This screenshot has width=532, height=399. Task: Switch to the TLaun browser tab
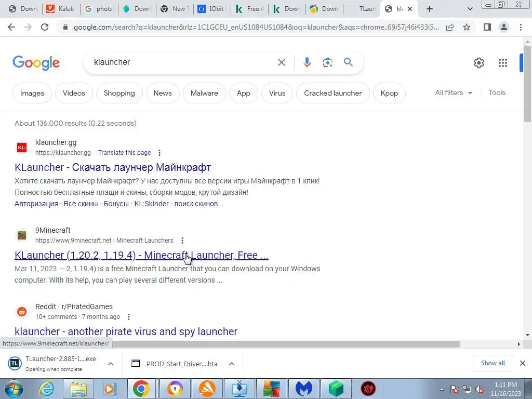(362, 9)
